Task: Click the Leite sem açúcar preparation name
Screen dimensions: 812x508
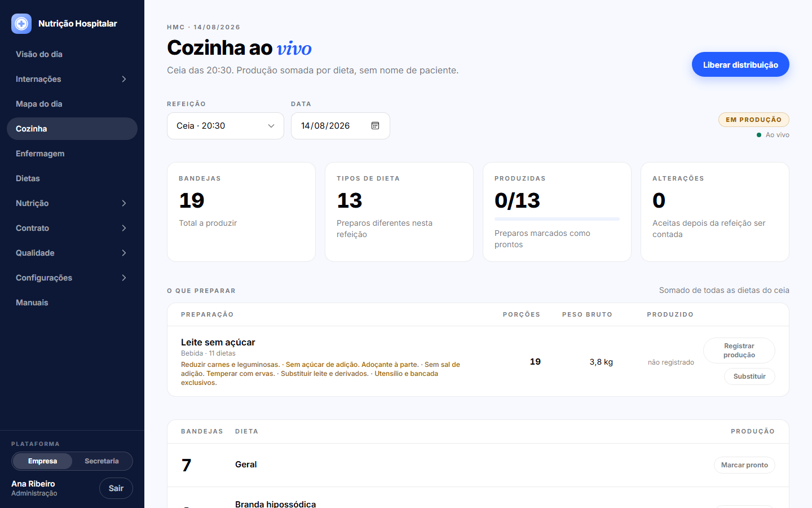Action: (x=218, y=342)
